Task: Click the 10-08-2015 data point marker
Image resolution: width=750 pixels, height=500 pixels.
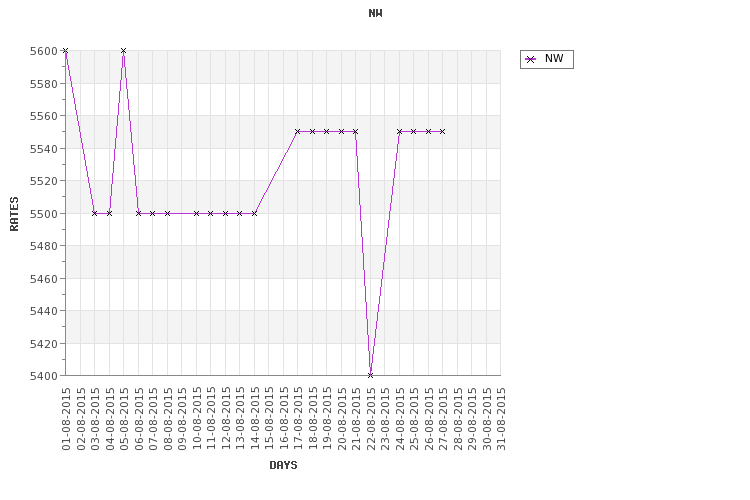Action: click(x=196, y=213)
